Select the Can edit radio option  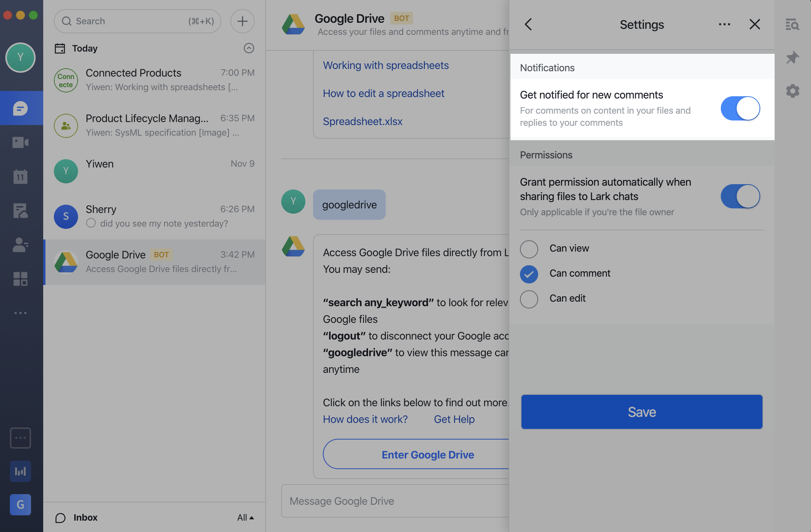click(529, 299)
